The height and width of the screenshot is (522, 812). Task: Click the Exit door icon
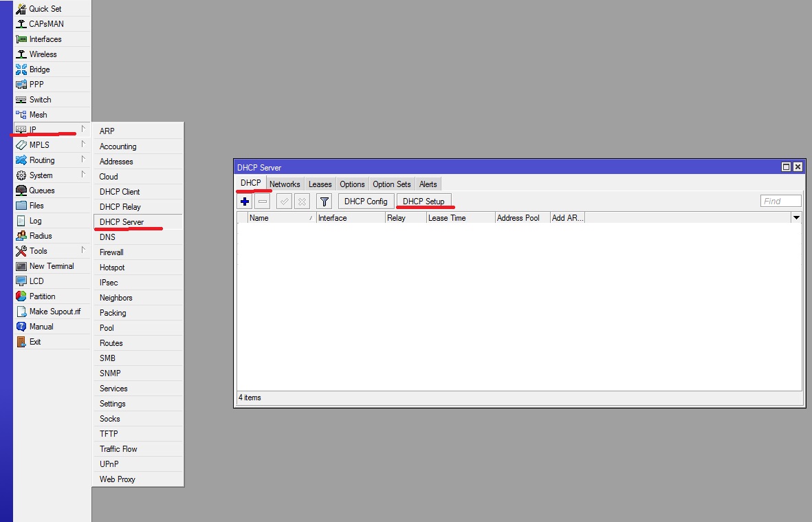pos(21,342)
